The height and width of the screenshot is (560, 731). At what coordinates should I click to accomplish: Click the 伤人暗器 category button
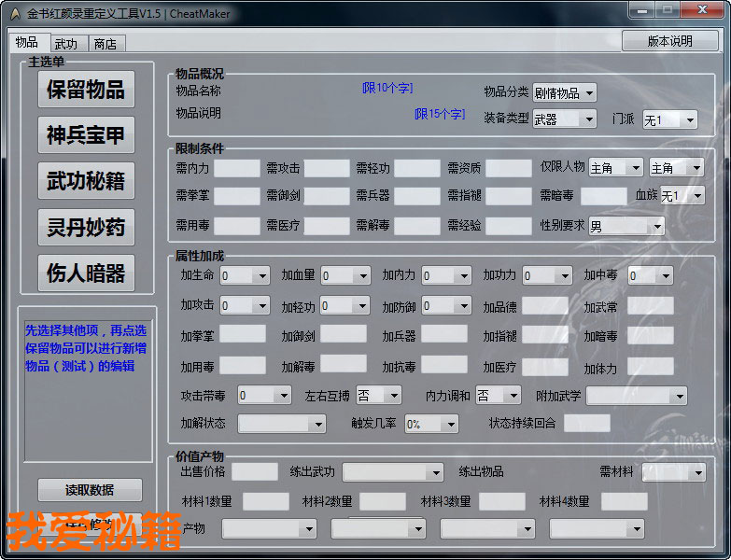coord(86,273)
